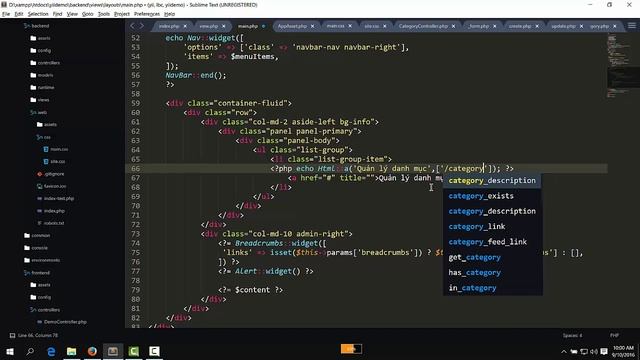The image size is (640, 360).
Task: Close the view.php tab
Action: coord(224,26)
